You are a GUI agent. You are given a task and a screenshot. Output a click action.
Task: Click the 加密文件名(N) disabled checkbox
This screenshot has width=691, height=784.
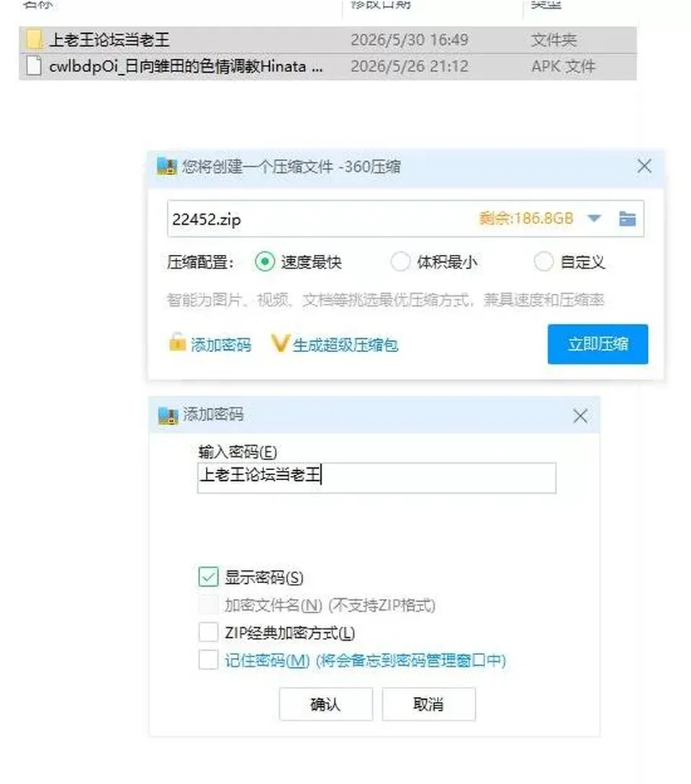[209, 605]
